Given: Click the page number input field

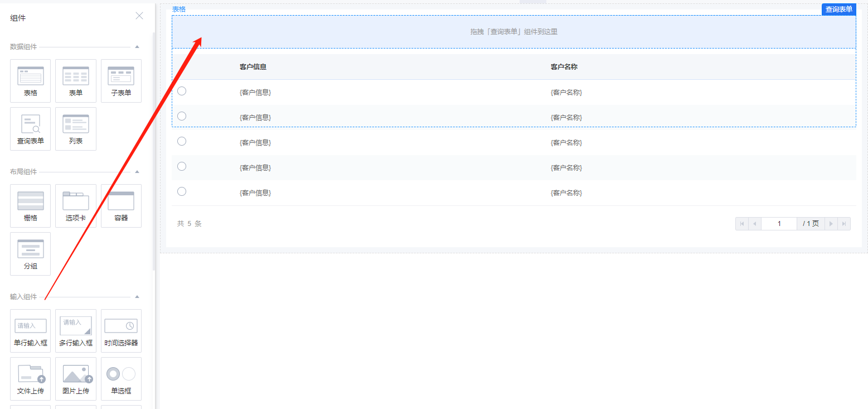Looking at the screenshot, I should pyautogui.click(x=779, y=224).
